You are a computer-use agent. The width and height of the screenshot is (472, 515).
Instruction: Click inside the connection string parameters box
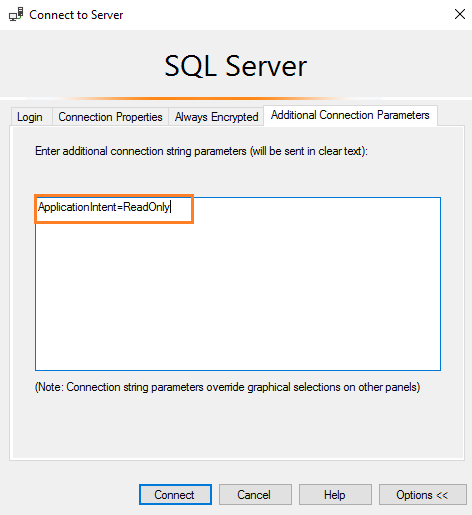[x=238, y=284]
